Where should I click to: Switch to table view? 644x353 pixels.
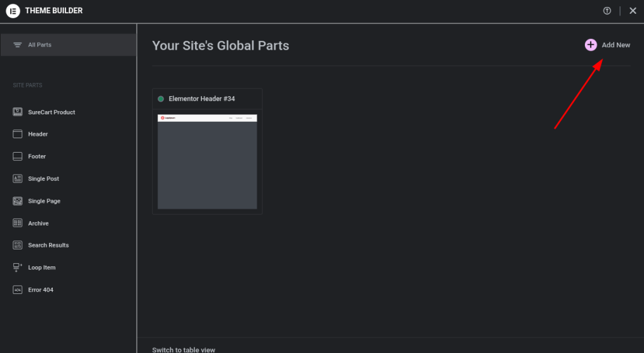[x=184, y=349]
